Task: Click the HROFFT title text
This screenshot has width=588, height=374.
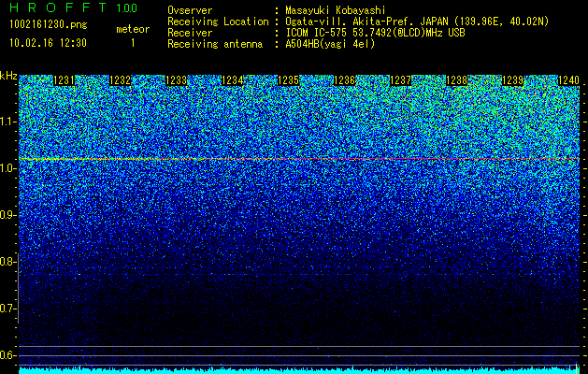Action: [57, 7]
